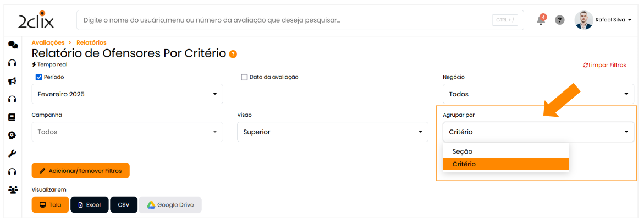Open the users group icon in sidebar
644x222 pixels.
[12, 189]
